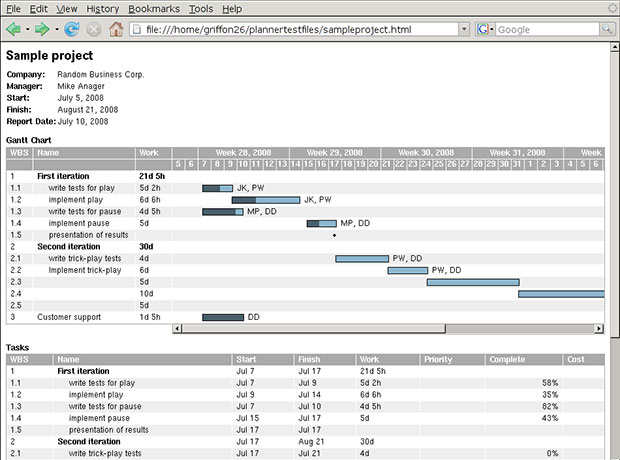
Task: Click the 'Tasks' section heading
Action: [17, 348]
